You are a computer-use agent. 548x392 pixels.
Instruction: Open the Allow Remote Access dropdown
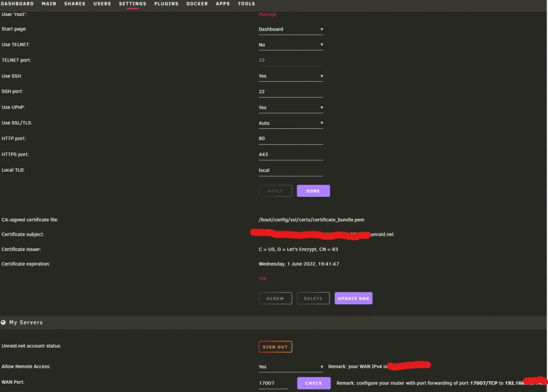[x=291, y=367]
